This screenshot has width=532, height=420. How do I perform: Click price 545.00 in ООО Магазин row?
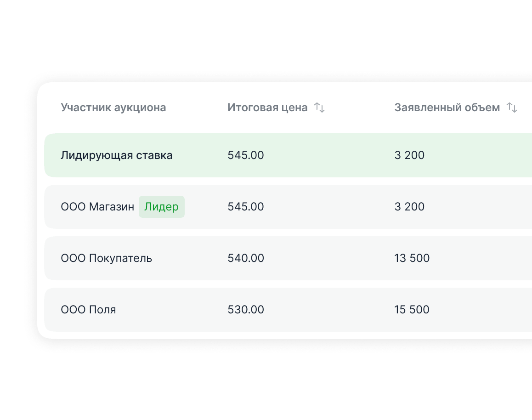246,207
